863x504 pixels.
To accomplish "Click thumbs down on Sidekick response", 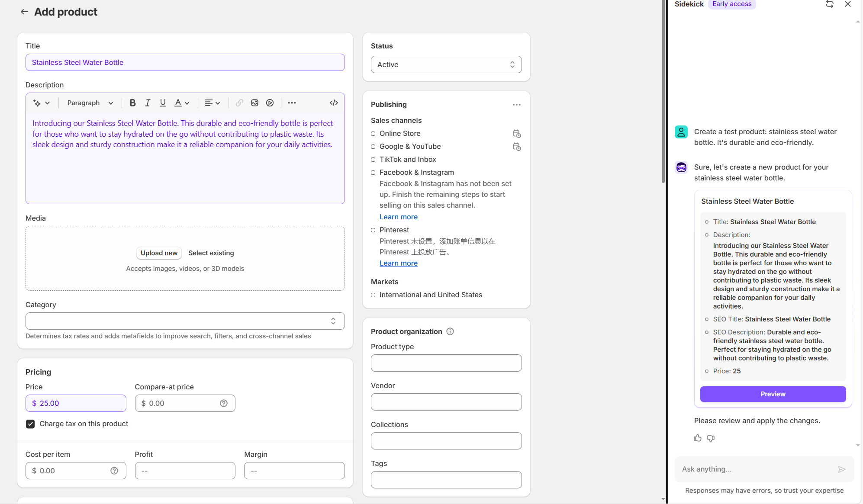I will click(711, 438).
